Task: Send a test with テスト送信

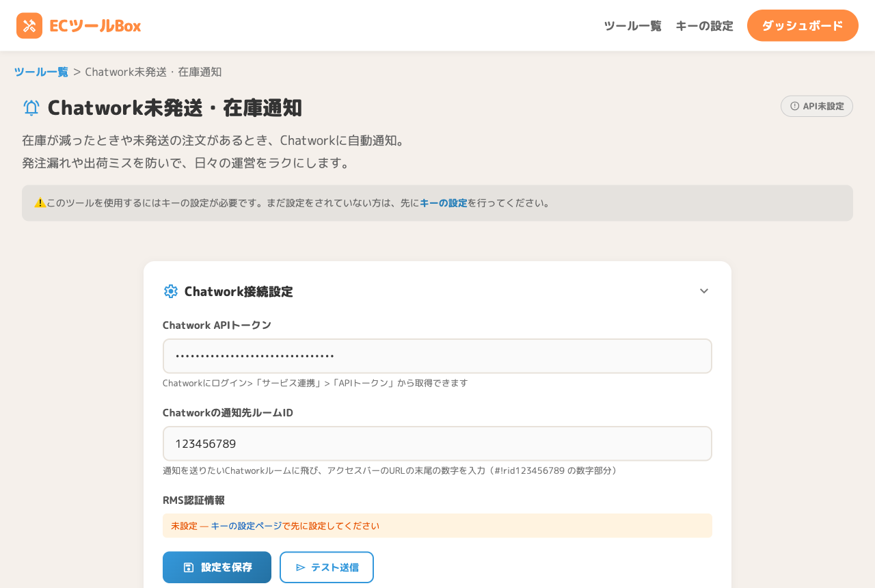Action: [327, 567]
